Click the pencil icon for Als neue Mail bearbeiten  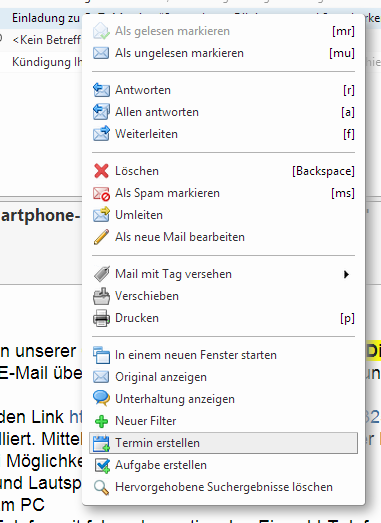pyautogui.click(x=101, y=237)
